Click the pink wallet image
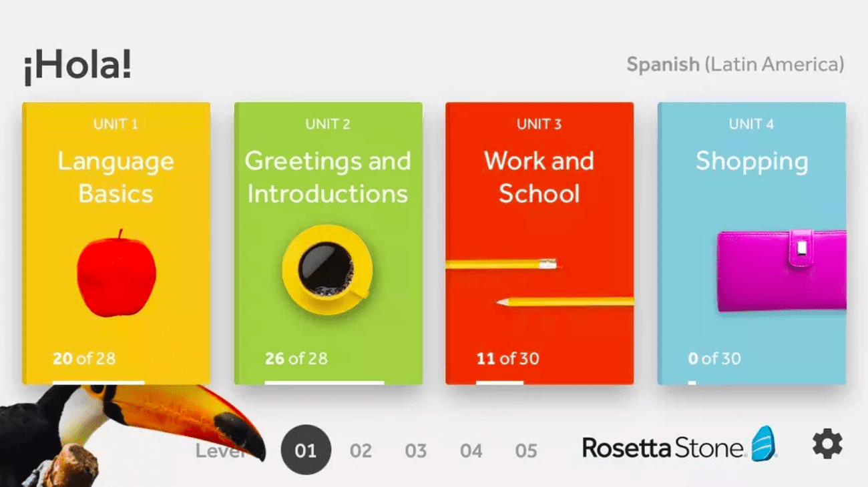868x487 pixels. tap(781, 271)
